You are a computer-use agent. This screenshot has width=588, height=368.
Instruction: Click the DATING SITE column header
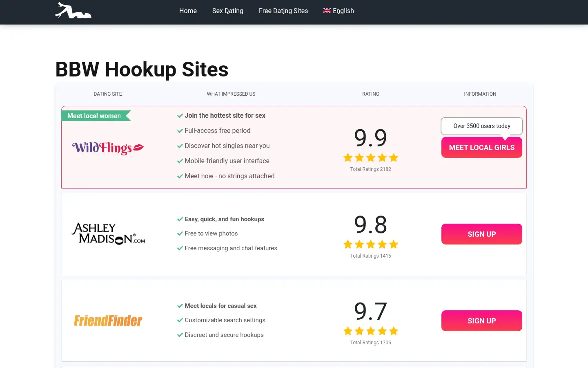click(x=108, y=94)
